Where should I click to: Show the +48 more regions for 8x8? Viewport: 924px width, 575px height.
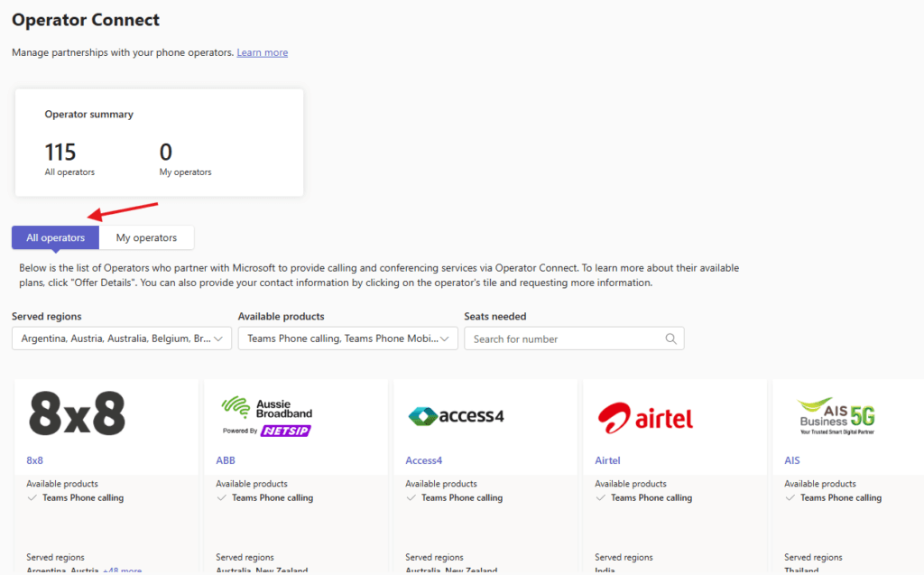pyautogui.click(x=122, y=570)
